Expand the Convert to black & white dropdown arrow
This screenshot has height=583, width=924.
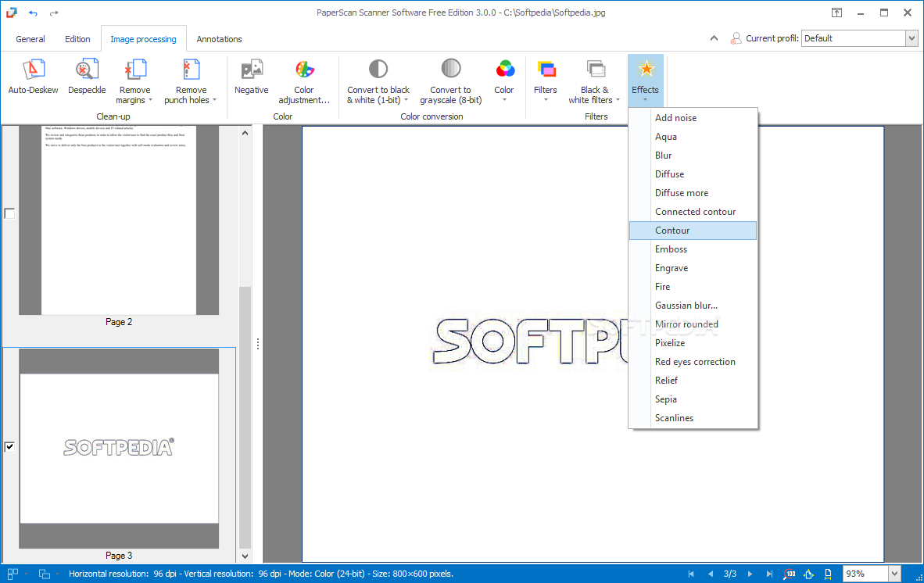[406, 100]
